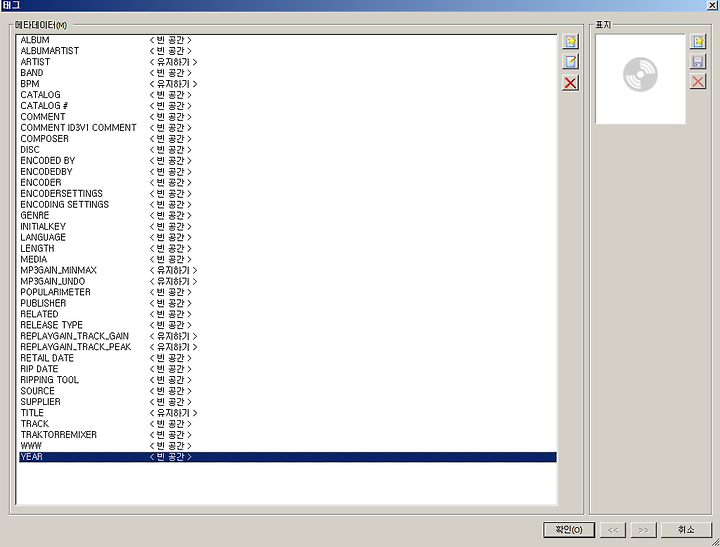The image size is (720, 547).
Task: Click the 확인(O) button
Action: coord(569,530)
